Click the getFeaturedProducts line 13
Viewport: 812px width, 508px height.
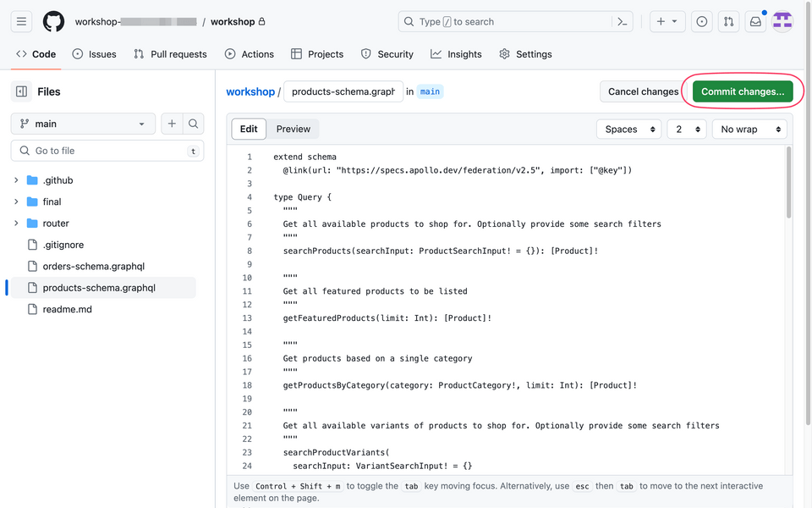pyautogui.click(x=387, y=318)
